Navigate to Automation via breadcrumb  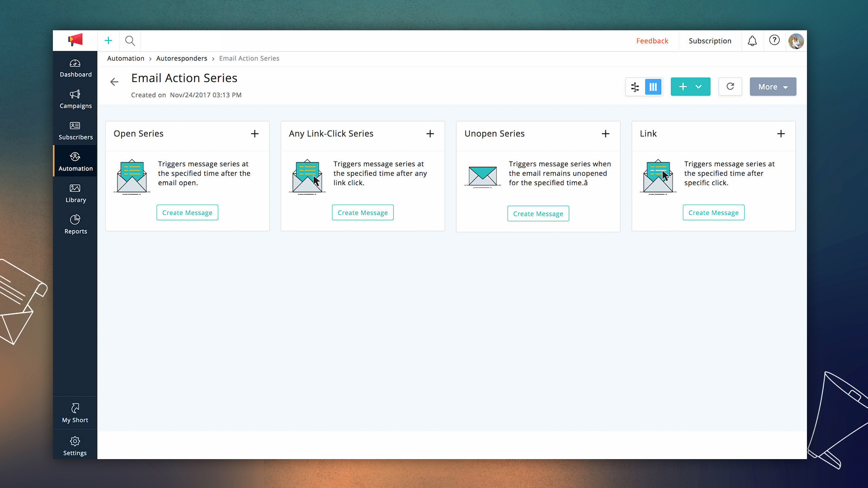pos(126,58)
